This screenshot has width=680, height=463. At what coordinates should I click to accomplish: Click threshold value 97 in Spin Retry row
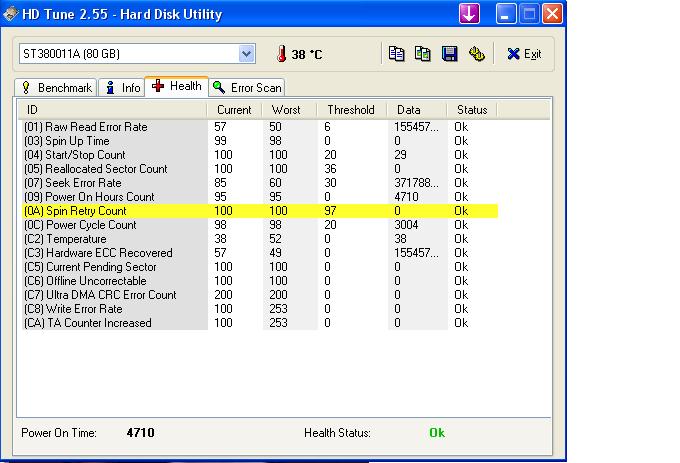click(x=330, y=211)
